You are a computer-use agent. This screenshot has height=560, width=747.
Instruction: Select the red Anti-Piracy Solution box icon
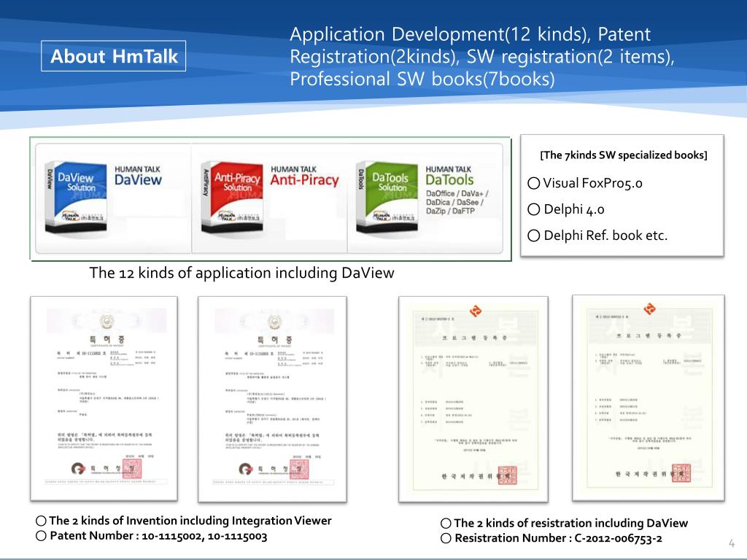pos(233,198)
